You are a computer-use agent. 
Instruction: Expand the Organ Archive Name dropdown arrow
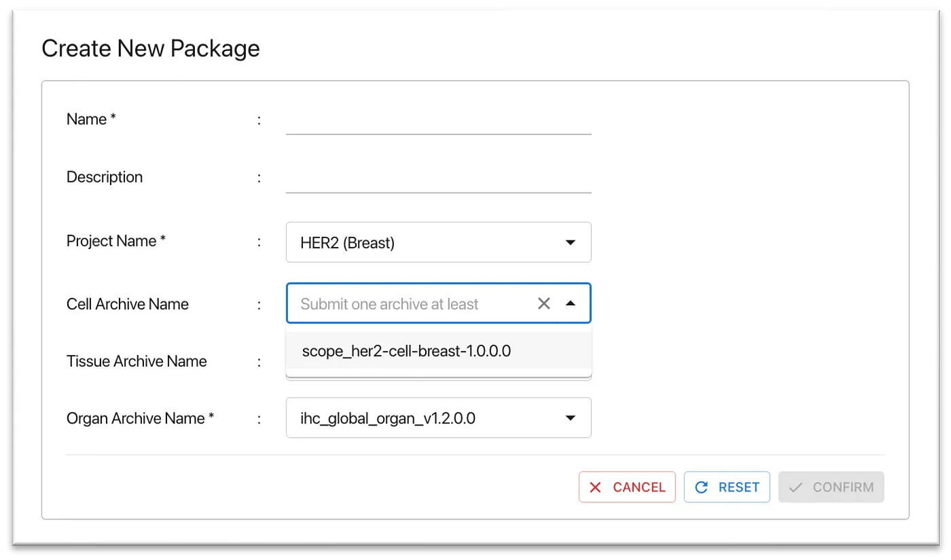[571, 418]
